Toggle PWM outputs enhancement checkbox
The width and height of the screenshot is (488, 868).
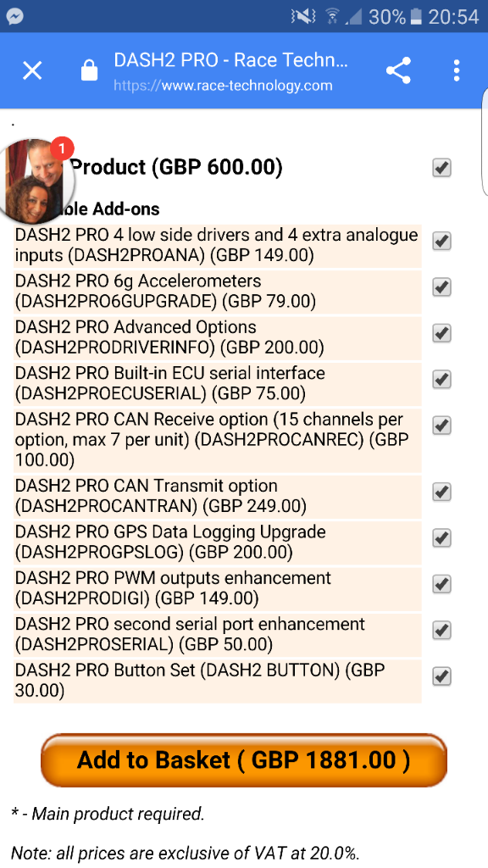[441, 584]
